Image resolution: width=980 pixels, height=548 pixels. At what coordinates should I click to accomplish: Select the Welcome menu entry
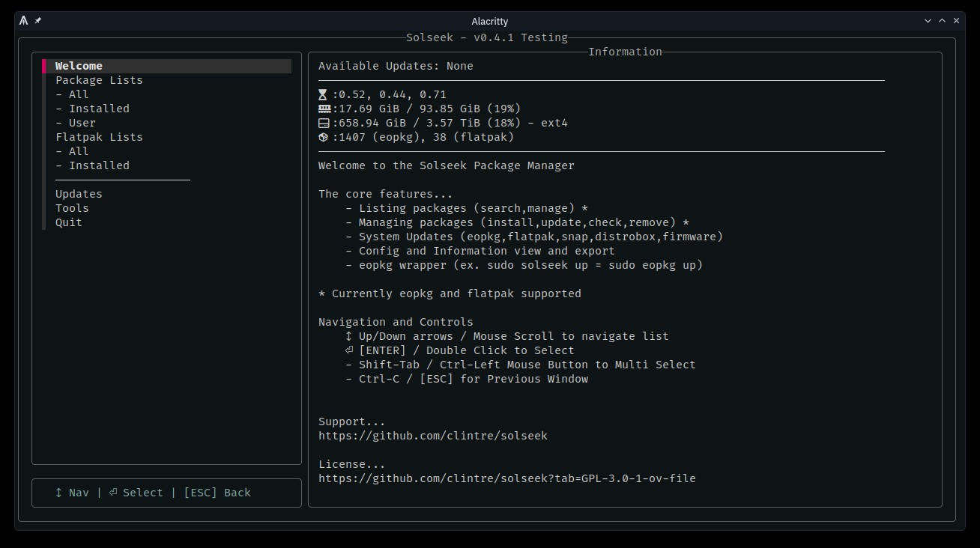[x=79, y=66]
